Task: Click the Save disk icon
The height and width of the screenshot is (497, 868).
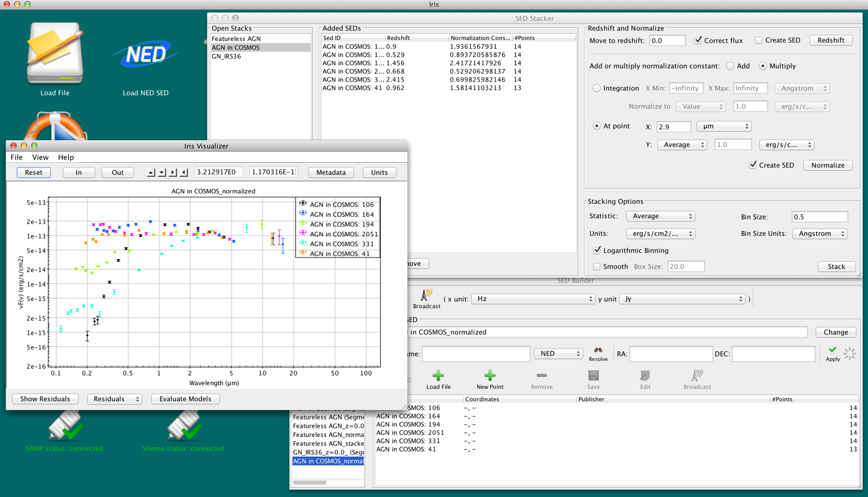Action: 593,375
